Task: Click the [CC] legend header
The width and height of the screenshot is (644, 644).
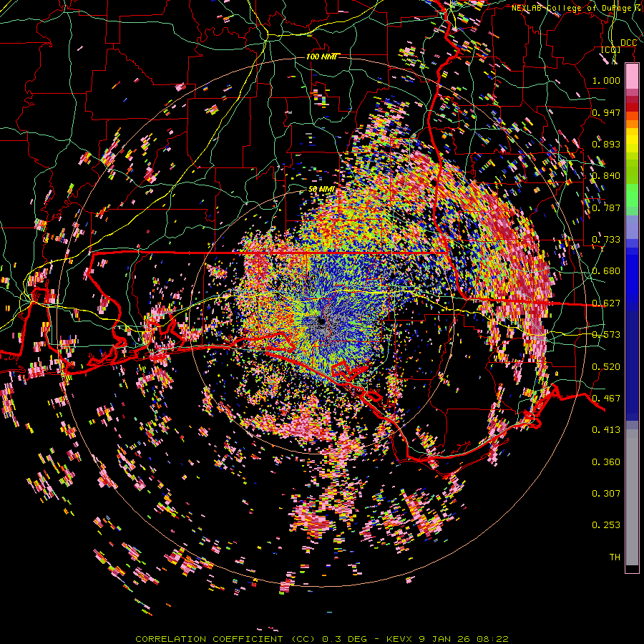Action: click(610, 49)
